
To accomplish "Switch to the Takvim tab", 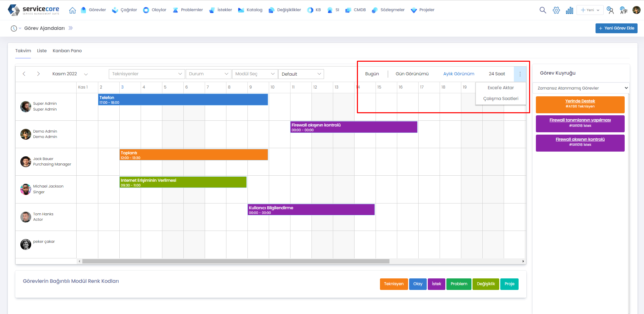I will 23,51.
